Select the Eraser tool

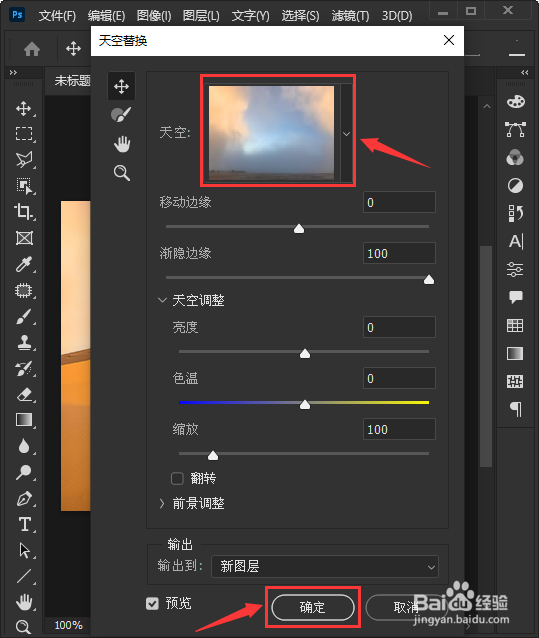(24, 394)
